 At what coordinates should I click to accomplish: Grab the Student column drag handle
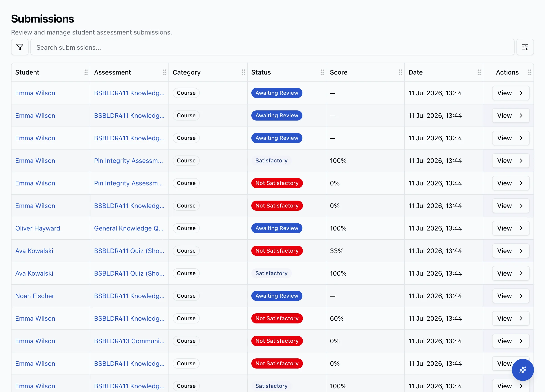click(x=86, y=72)
